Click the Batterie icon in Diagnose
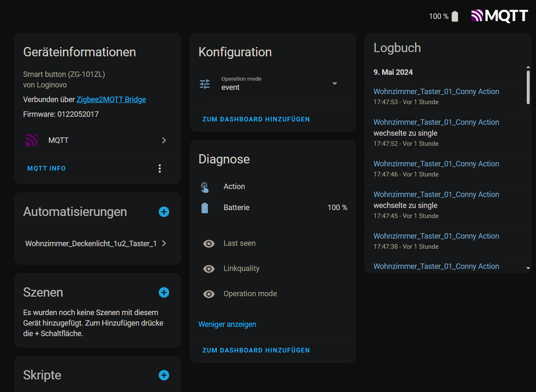 point(205,208)
